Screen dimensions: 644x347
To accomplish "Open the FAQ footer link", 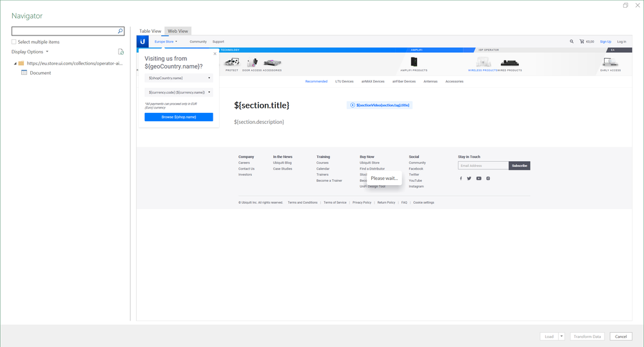I will pos(404,203).
